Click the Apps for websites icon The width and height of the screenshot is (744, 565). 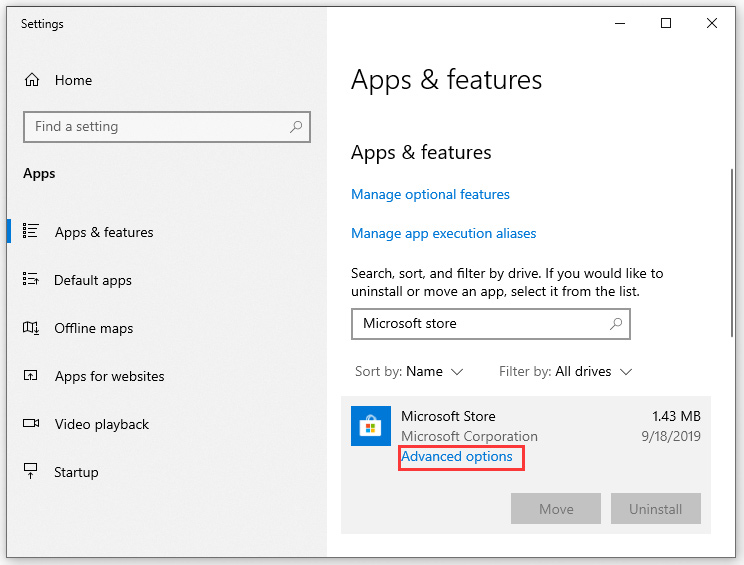click(x=31, y=376)
